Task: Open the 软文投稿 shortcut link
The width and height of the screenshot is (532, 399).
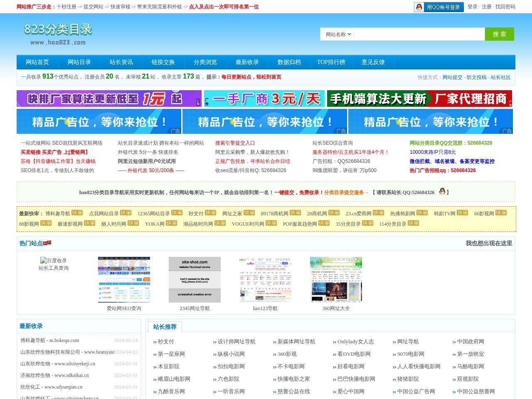Action: (x=477, y=77)
